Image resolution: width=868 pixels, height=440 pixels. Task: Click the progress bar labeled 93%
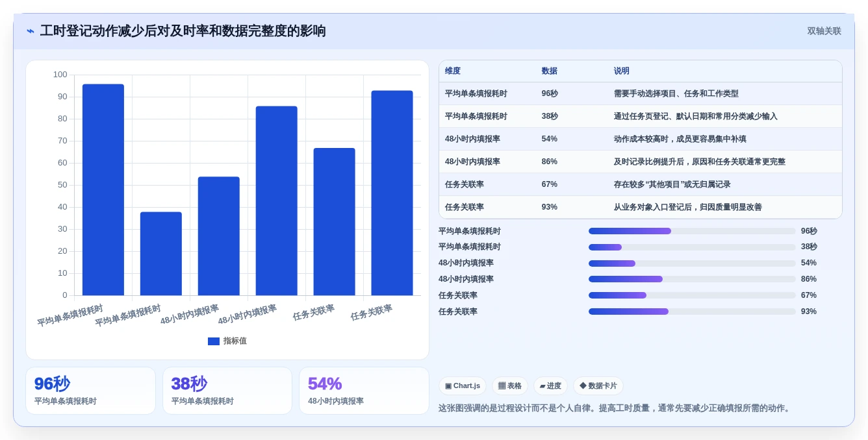tap(692, 312)
